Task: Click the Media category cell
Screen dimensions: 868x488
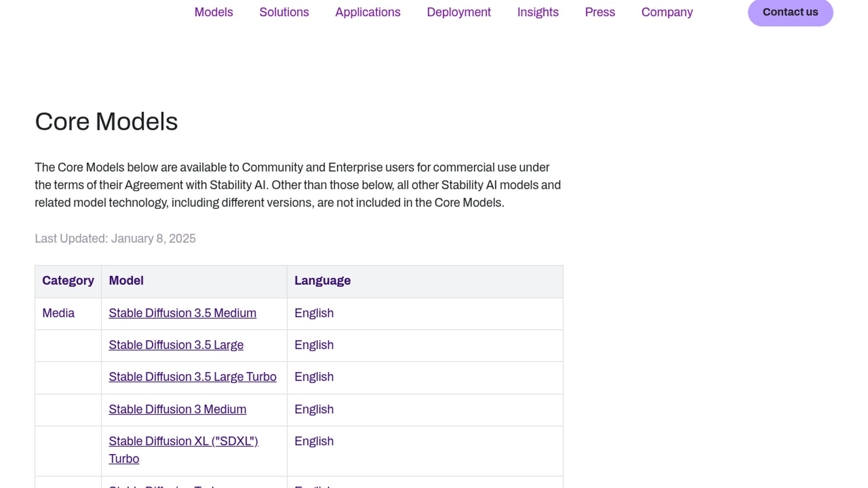Action: pos(58,313)
